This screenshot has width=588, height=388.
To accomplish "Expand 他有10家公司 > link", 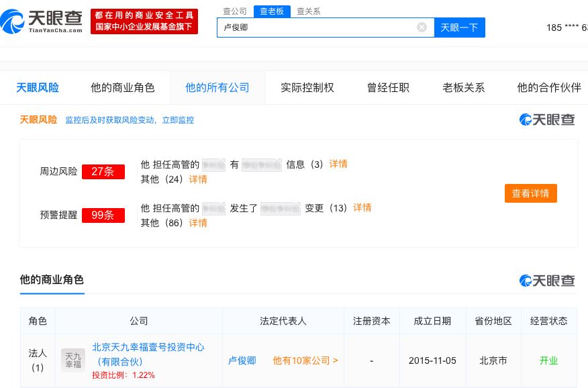I will [x=305, y=360].
